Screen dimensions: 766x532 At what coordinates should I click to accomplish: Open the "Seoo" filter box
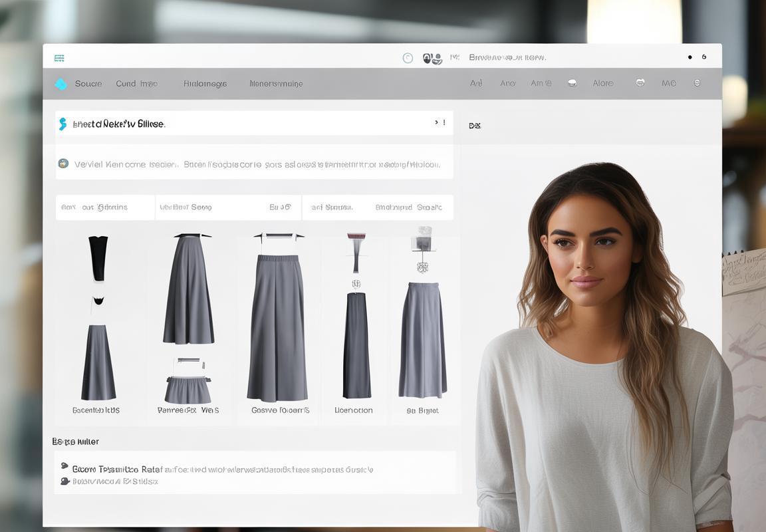pos(186,207)
